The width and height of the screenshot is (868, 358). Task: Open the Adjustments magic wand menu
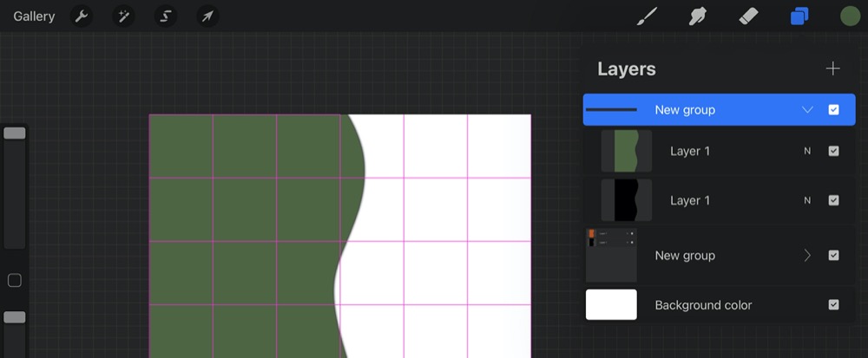(x=123, y=16)
